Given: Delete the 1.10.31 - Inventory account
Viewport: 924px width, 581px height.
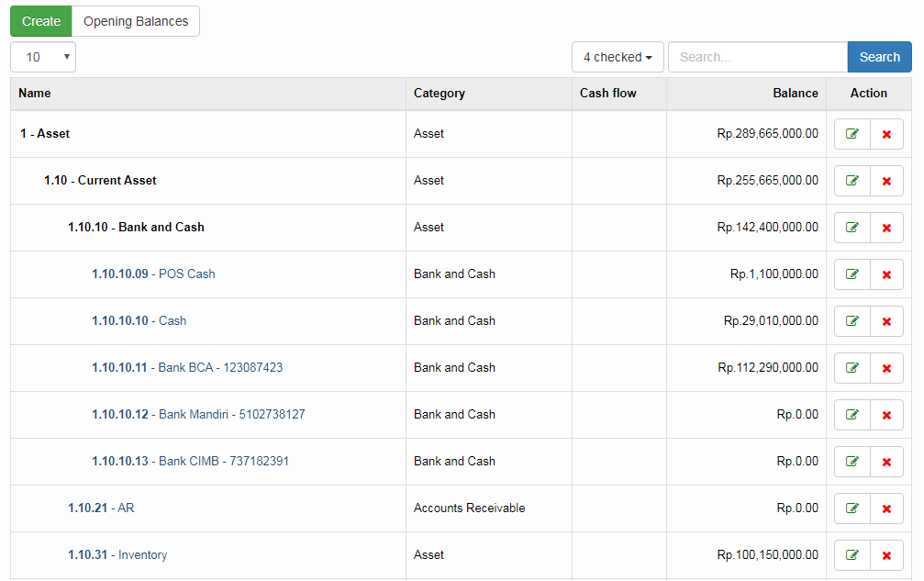Looking at the screenshot, I should point(886,555).
